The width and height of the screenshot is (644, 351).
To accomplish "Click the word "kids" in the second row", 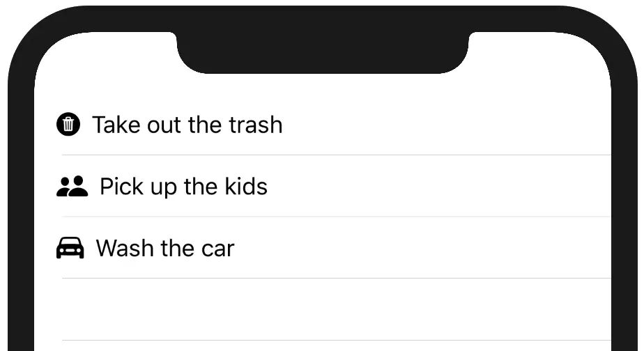I will pos(246,186).
